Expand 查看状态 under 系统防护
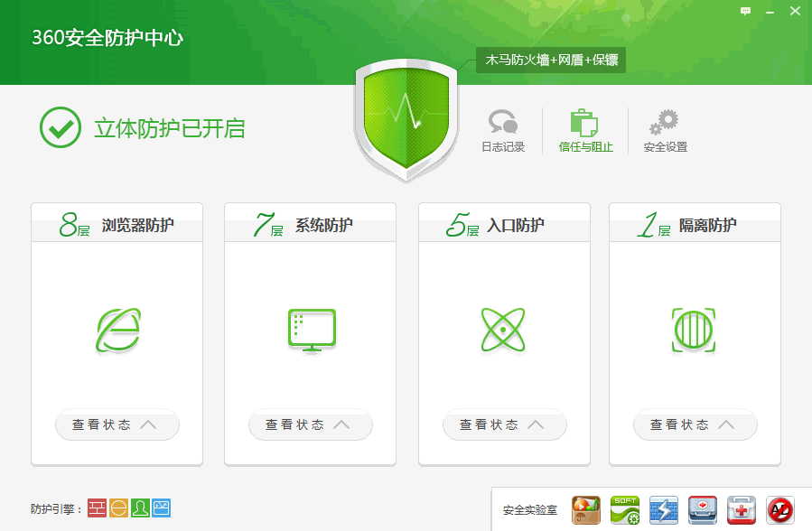Viewport: 812px width, 531px height. pos(310,425)
